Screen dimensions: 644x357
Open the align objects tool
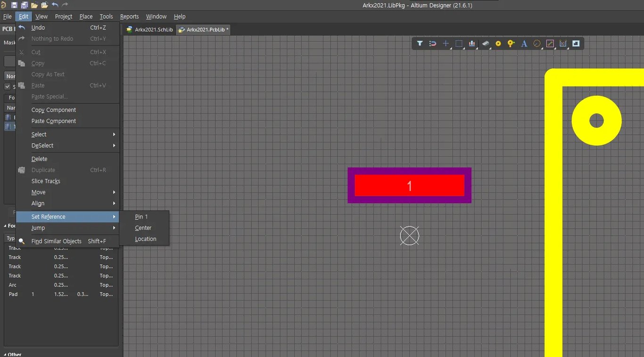tap(471, 43)
